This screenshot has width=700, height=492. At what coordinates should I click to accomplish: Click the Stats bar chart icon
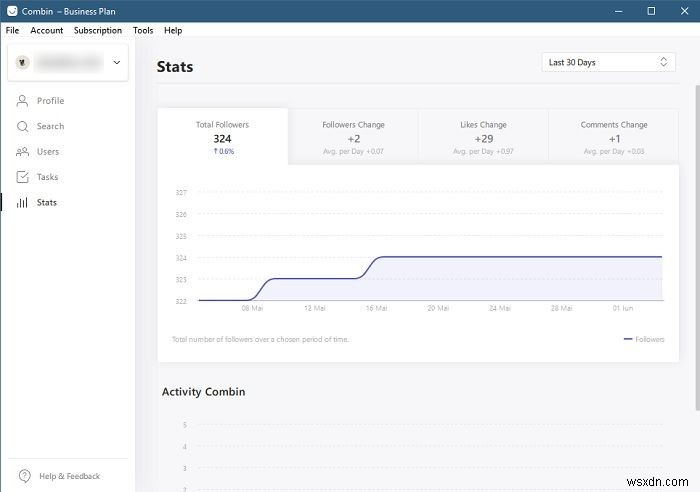coord(22,203)
